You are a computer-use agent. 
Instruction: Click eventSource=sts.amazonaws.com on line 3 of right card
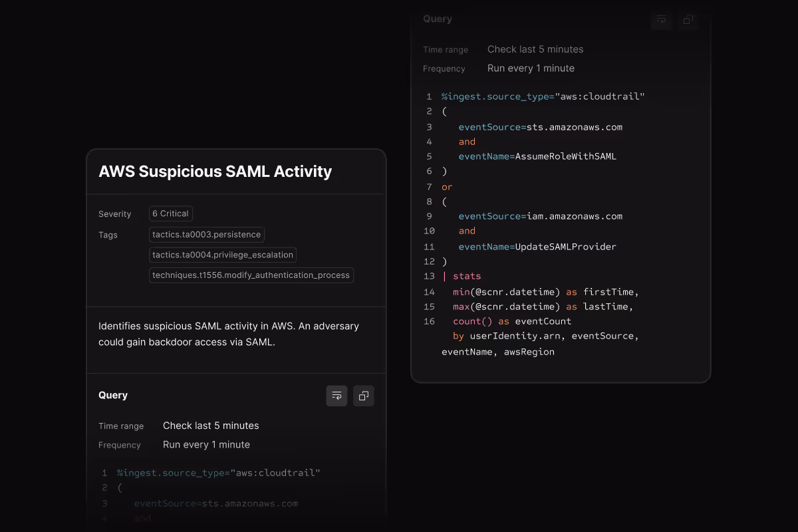pos(541,127)
